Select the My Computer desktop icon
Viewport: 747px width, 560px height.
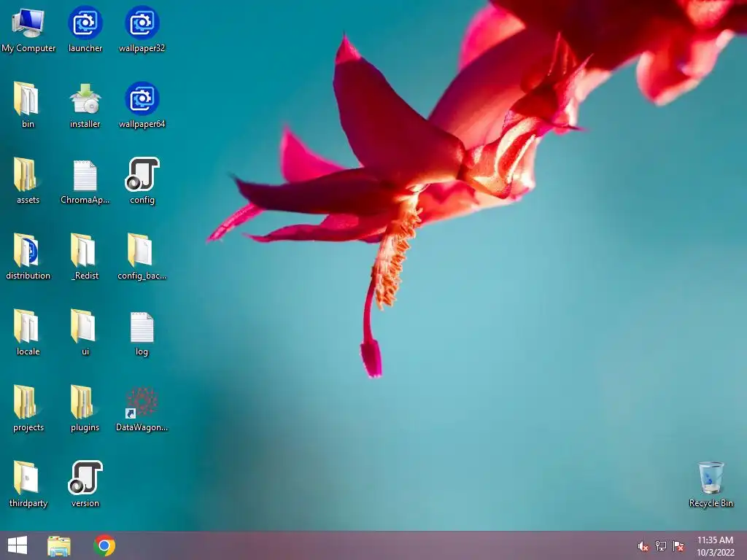click(28, 29)
